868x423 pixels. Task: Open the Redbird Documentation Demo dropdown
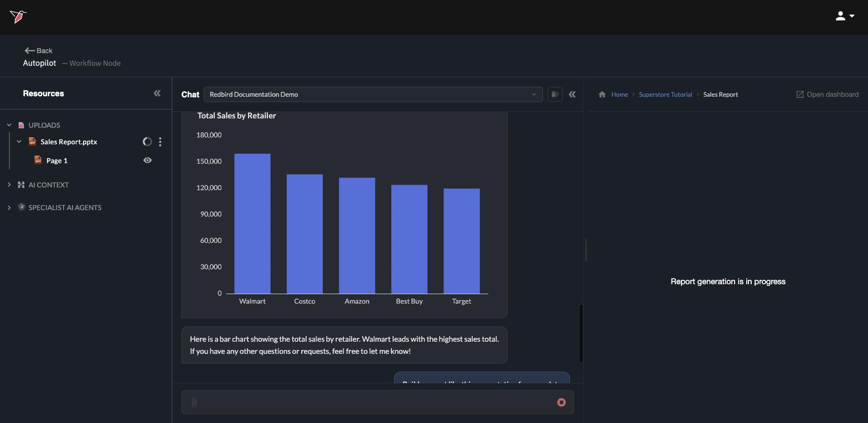click(373, 95)
